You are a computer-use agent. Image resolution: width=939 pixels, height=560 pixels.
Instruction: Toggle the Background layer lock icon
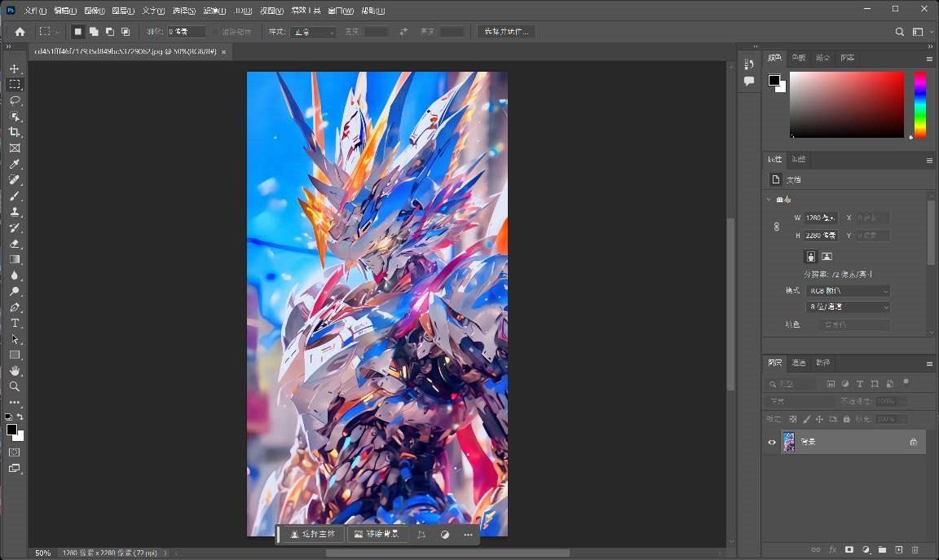(913, 442)
